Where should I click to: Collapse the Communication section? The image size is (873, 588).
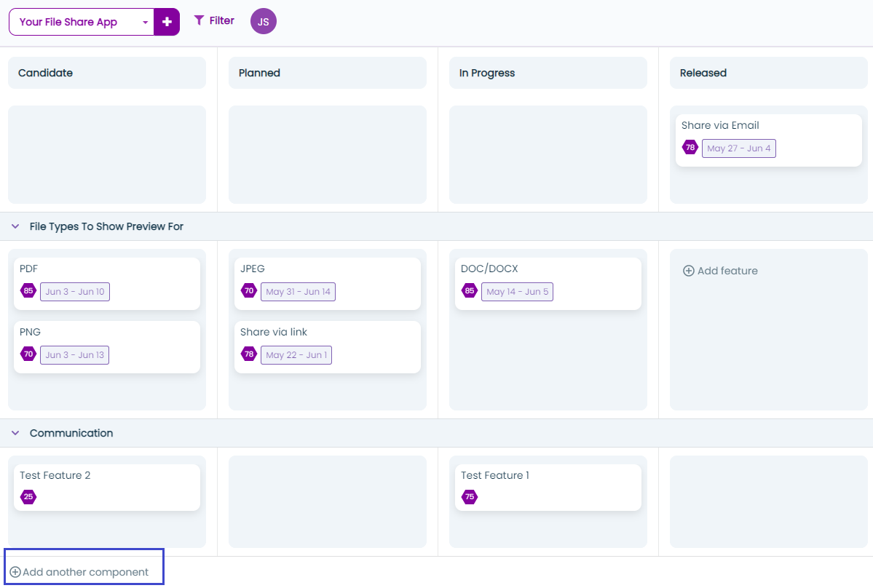15,433
